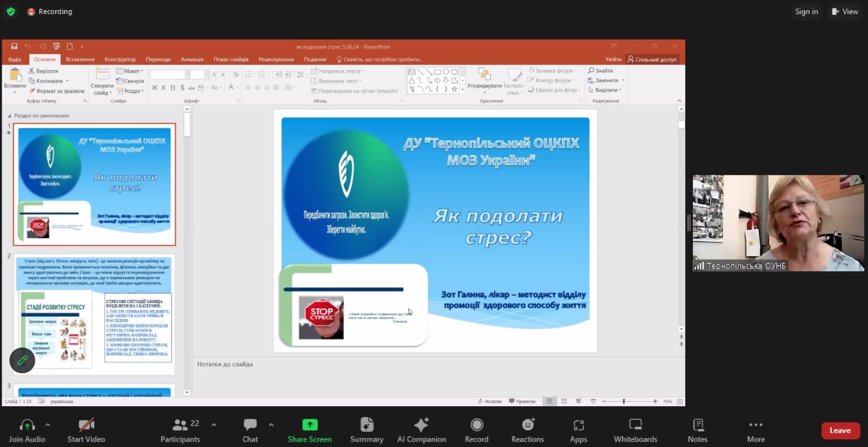Leave the meeting

(840, 430)
